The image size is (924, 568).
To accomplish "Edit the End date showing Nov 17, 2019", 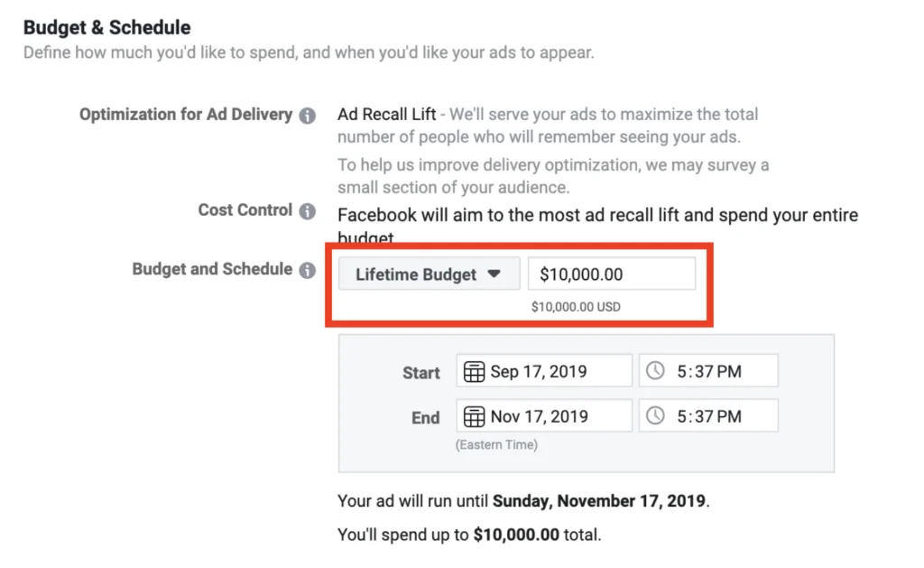I will tap(550, 415).
